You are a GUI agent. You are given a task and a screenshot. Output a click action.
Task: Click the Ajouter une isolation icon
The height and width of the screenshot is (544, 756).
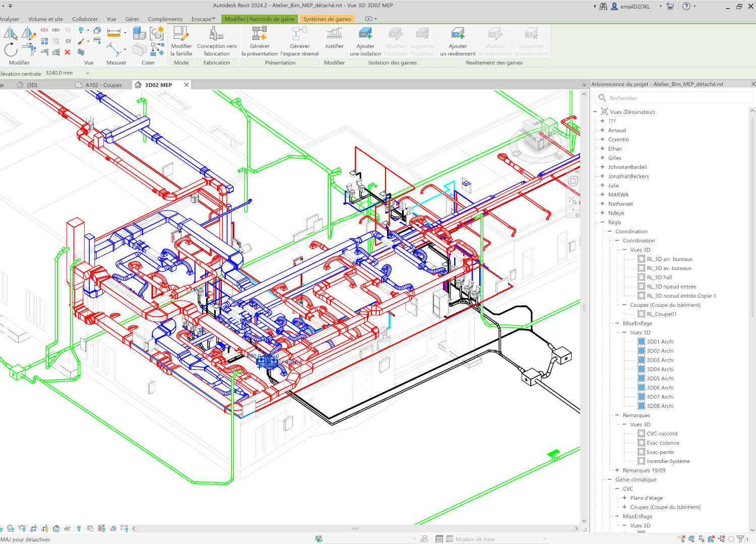click(365, 34)
